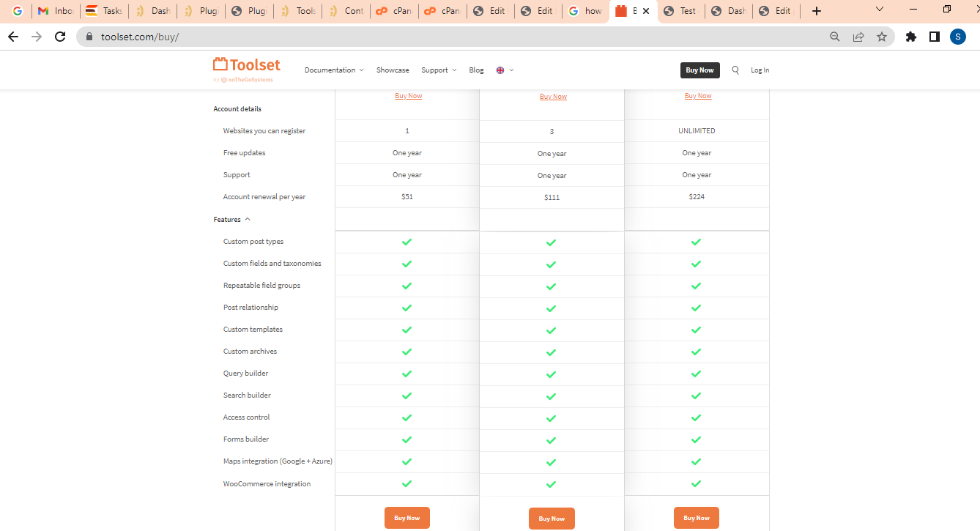Open the Support dropdown menu

tap(439, 70)
